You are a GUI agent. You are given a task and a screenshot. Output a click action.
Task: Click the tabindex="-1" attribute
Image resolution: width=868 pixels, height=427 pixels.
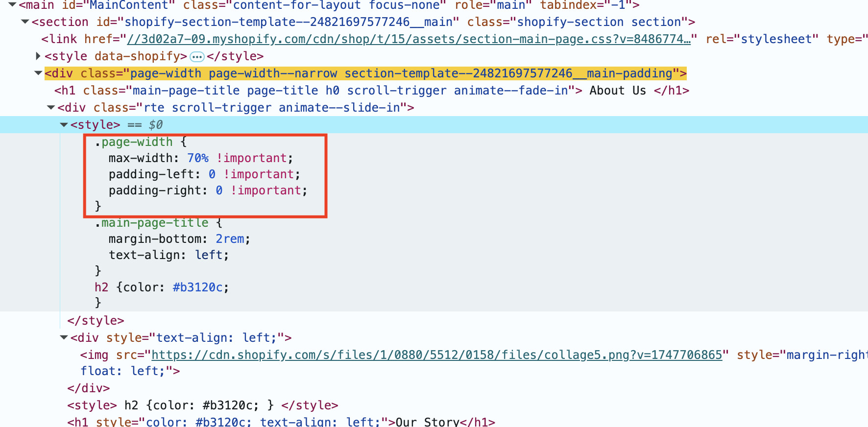pos(586,5)
